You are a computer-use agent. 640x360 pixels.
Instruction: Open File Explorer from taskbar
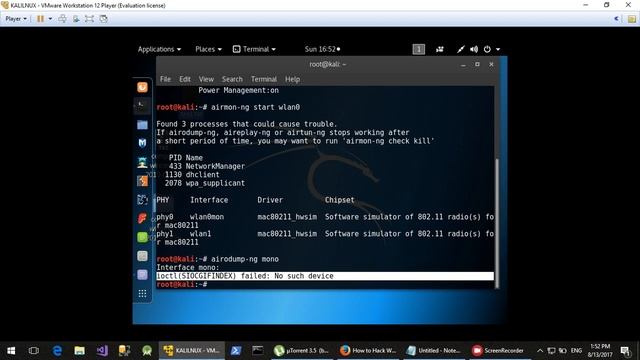click(x=79, y=351)
